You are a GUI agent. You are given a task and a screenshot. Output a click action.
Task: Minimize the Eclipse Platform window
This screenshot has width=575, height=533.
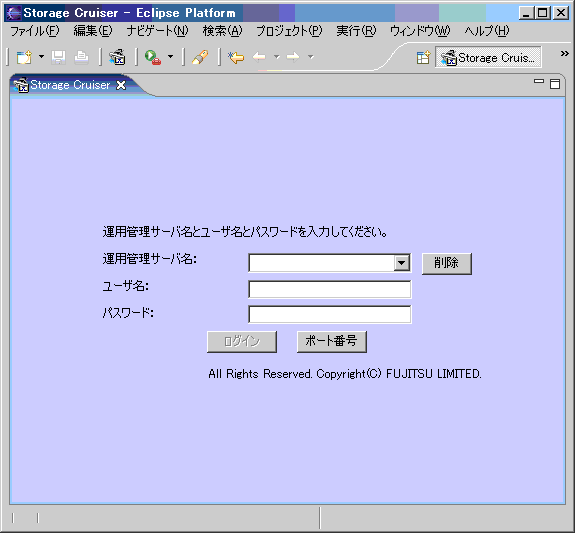click(x=526, y=13)
